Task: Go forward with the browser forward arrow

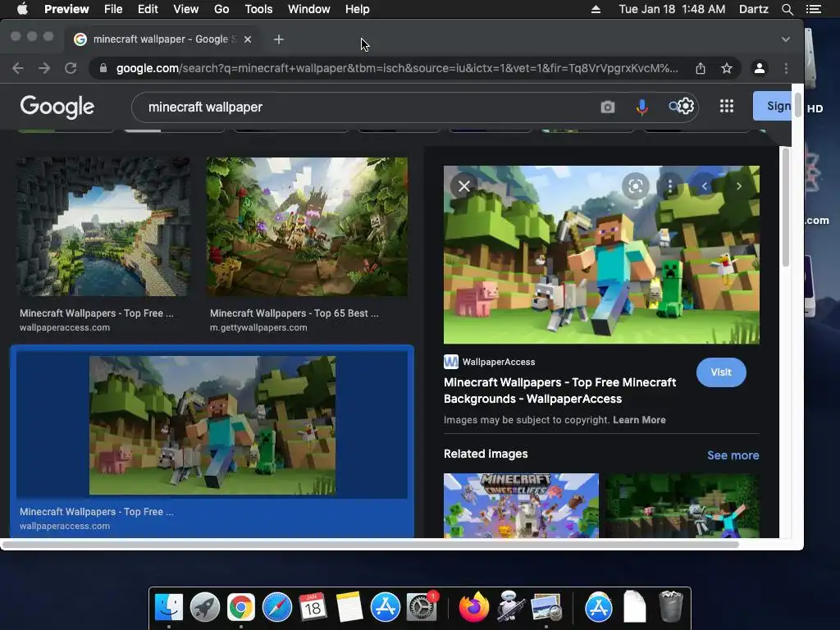Action: [x=44, y=68]
